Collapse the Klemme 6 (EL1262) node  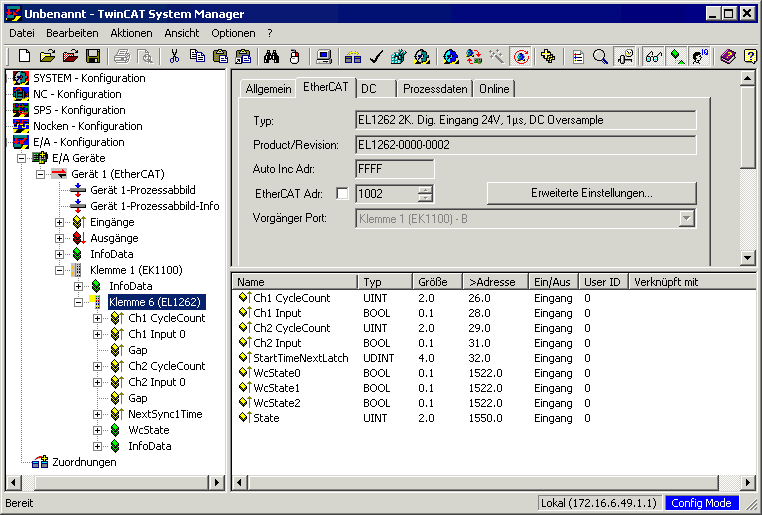pyautogui.click(x=78, y=302)
